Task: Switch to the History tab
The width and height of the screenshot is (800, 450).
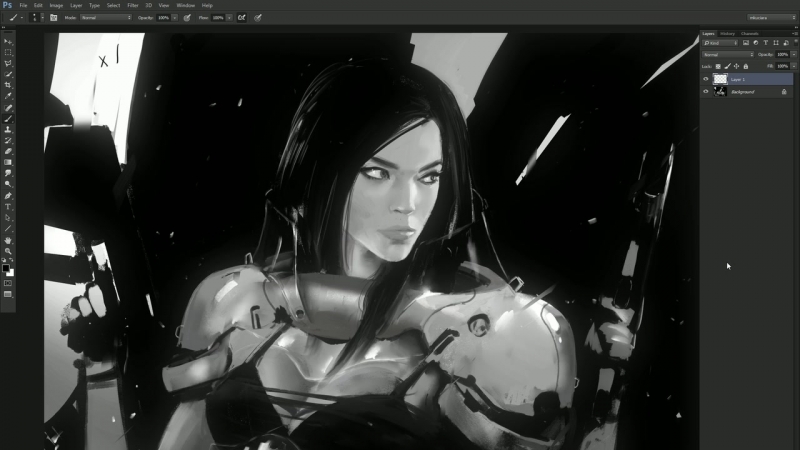Action: click(x=727, y=34)
